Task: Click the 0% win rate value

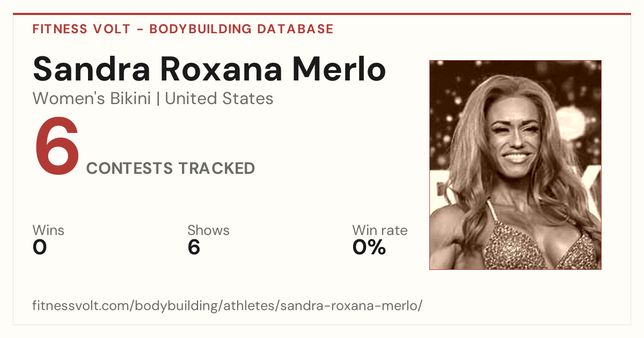Action: pos(369,247)
